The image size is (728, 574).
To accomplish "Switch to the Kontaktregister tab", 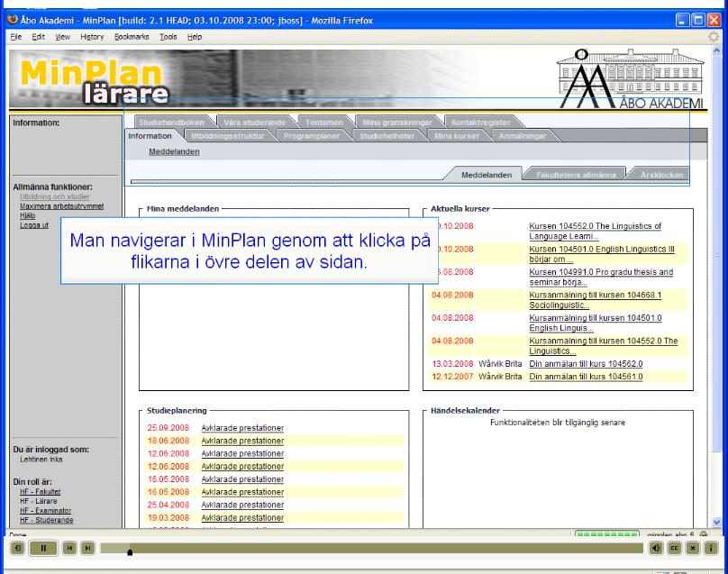I will (x=480, y=123).
